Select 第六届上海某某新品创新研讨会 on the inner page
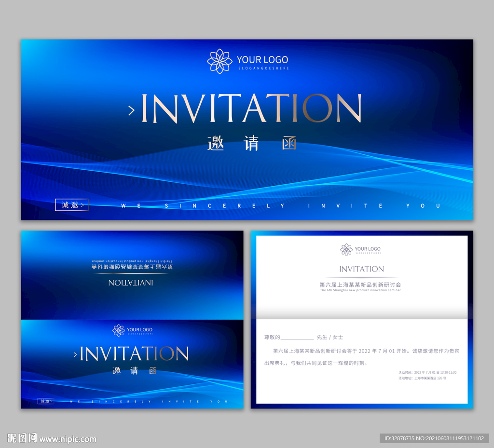This screenshot has height=448, width=494. [360, 285]
